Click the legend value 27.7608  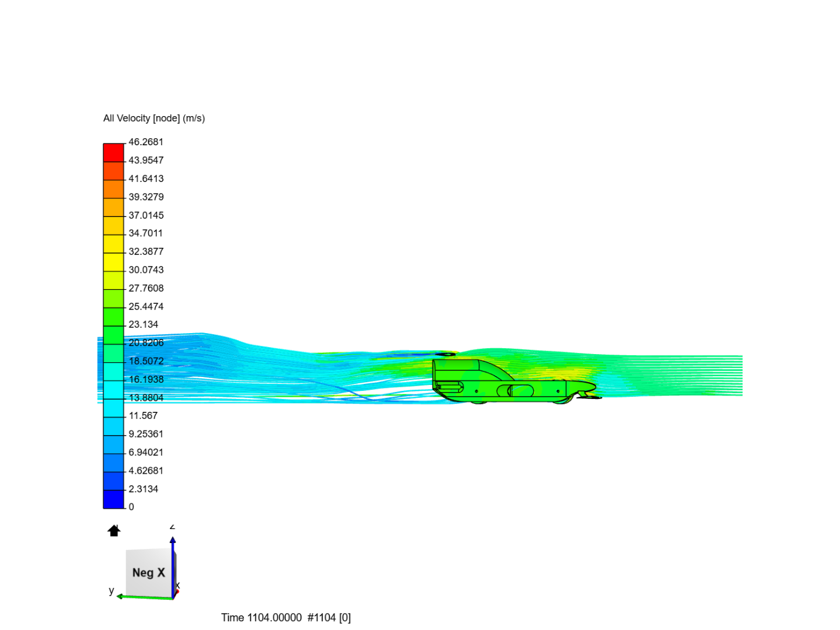click(x=146, y=288)
